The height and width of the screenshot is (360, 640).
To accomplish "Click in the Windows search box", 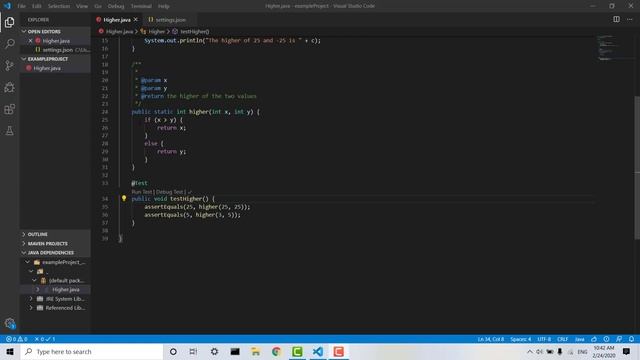I will (92, 351).
